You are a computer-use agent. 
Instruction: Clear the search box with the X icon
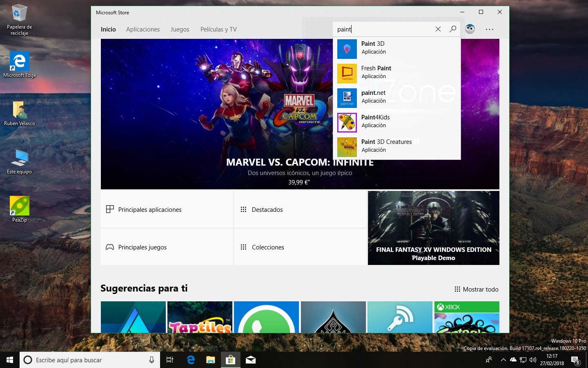[x=438, y=29]
